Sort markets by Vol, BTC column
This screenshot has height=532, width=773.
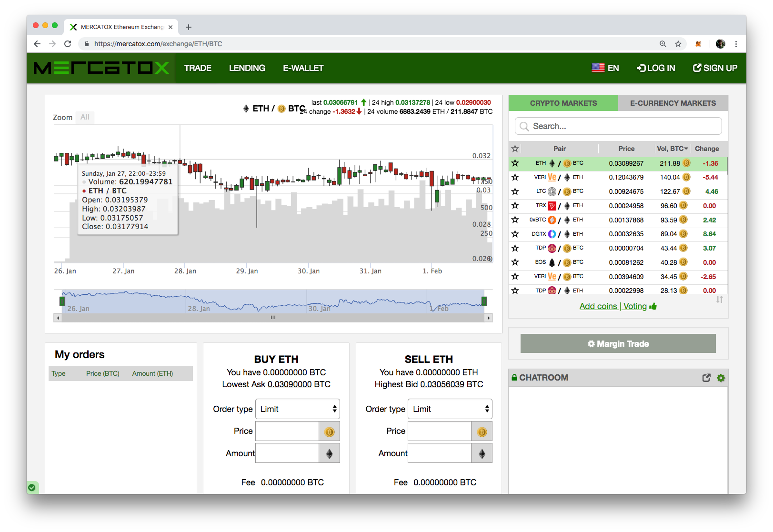tap(672, 149)
